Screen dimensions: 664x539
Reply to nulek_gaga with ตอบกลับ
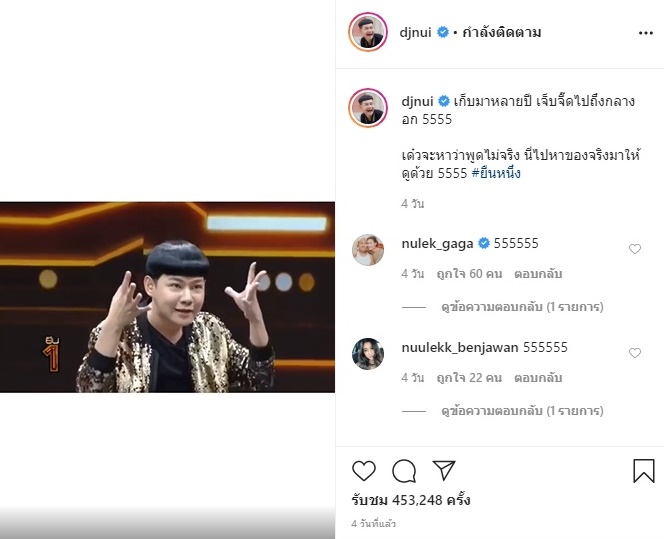tap(538, 274)
